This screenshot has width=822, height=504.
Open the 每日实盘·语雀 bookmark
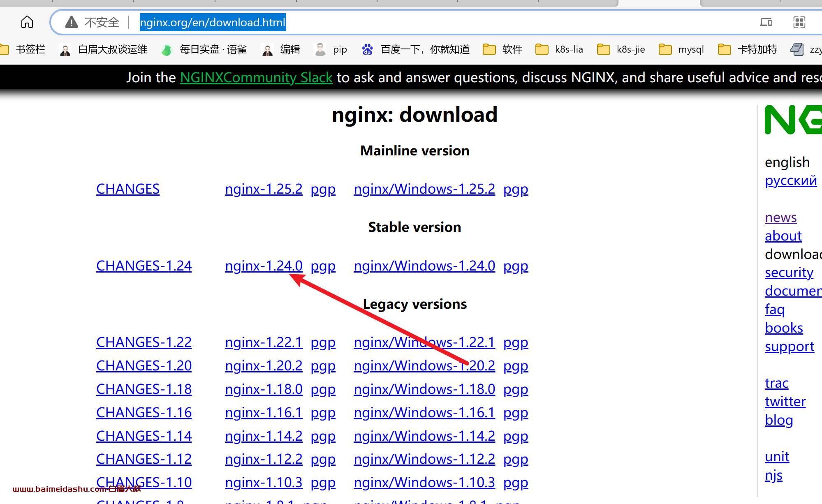coord(204,49)
